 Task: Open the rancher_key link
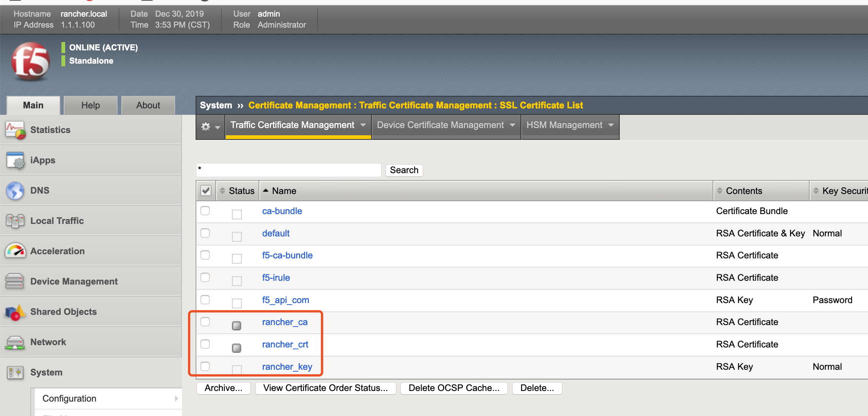[287, 367]
